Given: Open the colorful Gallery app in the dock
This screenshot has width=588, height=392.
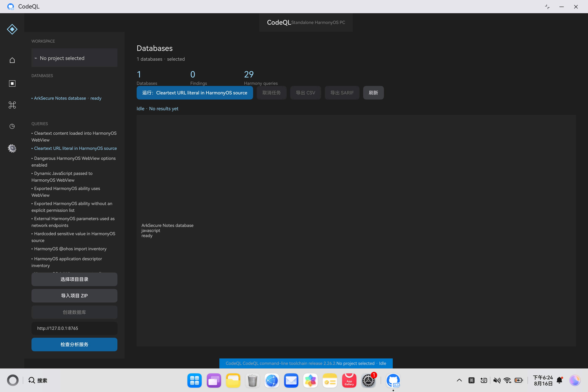Looking at the screenshot, I should pos(310,381).
